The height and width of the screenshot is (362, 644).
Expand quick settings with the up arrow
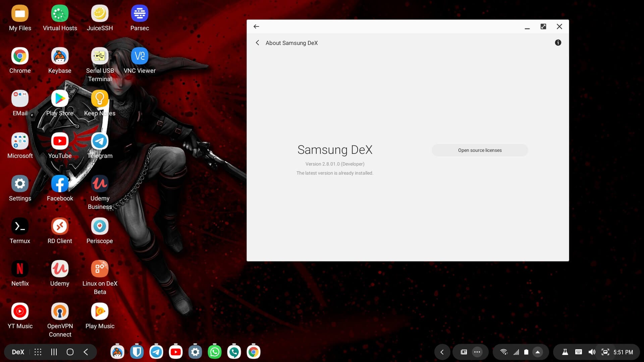[x=538, y=352]
